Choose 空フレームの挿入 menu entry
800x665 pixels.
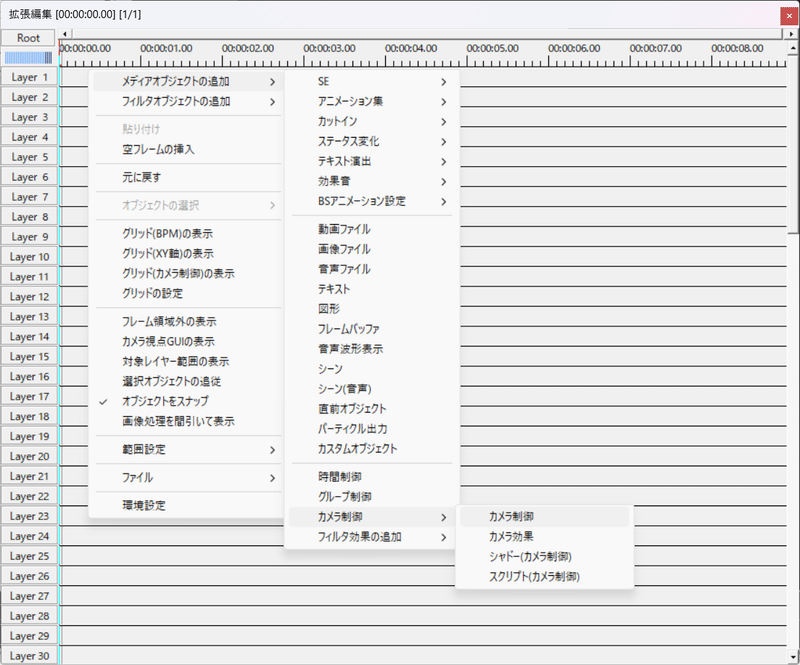tap(187, 150)
